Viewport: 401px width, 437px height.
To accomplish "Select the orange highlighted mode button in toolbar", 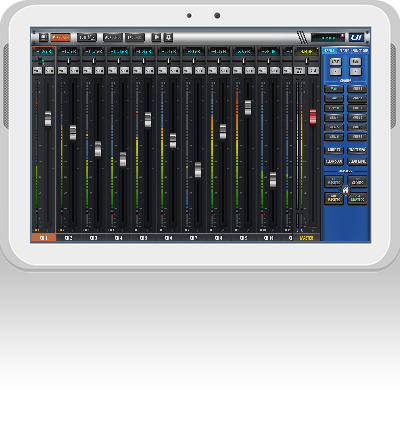I will point(60,37).
